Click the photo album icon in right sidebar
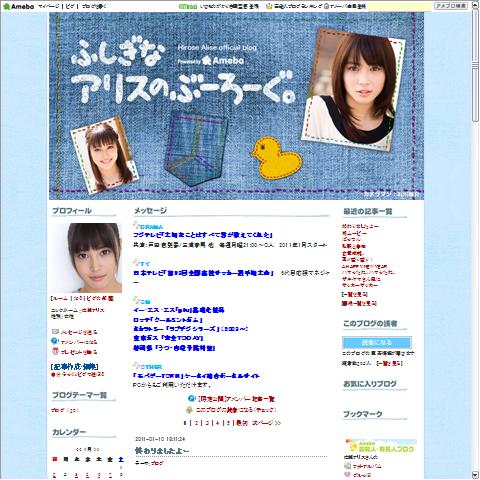Screen dimensions: 480x480 click(348, 466)
